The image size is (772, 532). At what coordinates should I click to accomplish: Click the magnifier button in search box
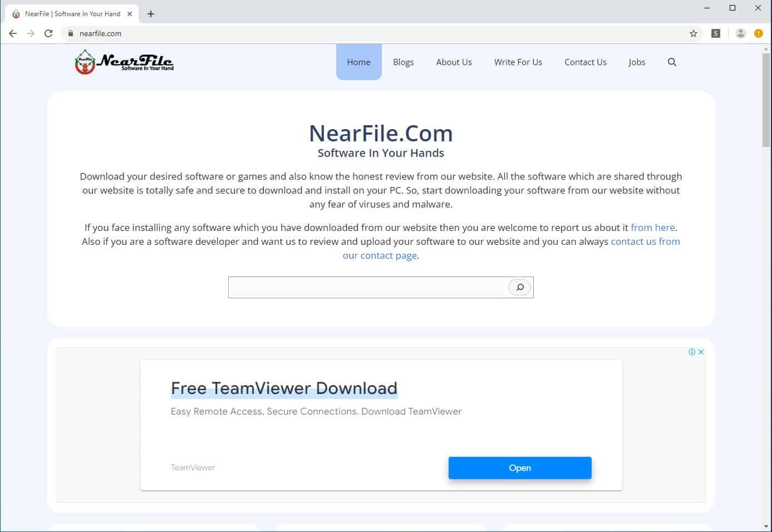[x=520, y=287]
